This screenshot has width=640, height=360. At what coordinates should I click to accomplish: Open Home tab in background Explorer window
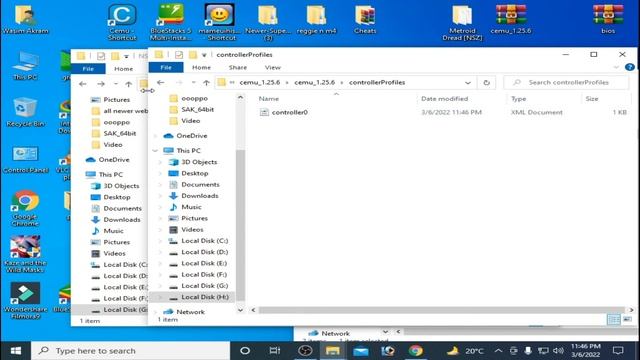pos(123,69)
